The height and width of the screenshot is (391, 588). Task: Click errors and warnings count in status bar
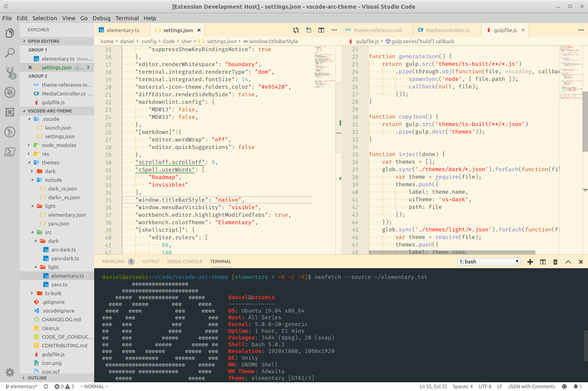(x=64, y=387)
